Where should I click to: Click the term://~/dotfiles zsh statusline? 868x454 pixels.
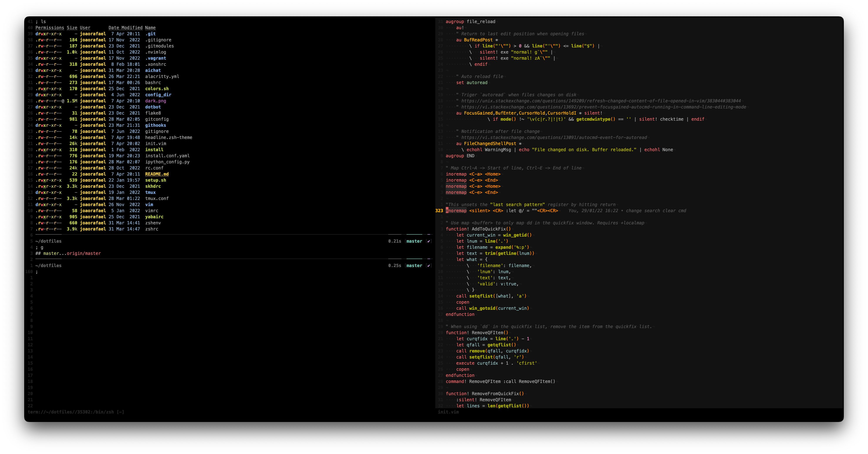pyautogui.click(x=76, y=412)
